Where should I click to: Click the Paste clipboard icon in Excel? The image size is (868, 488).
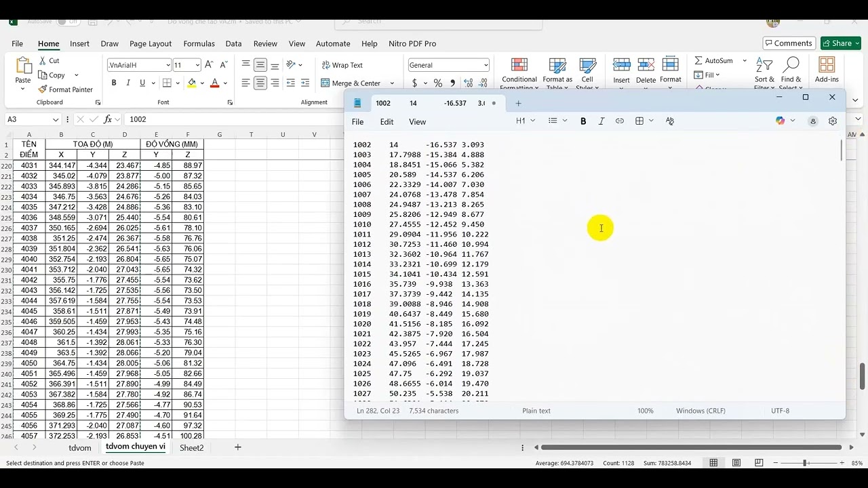pyautogui.click(x=23, y=66)
